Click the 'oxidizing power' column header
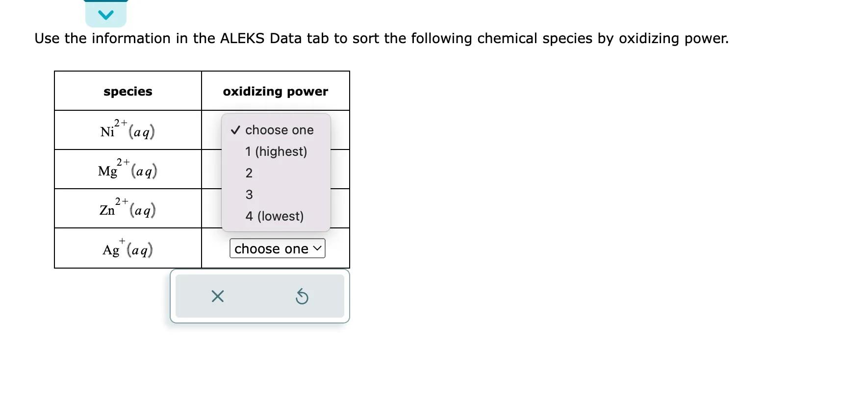This screenshot has width=868, height=397. tap(275, 91)
